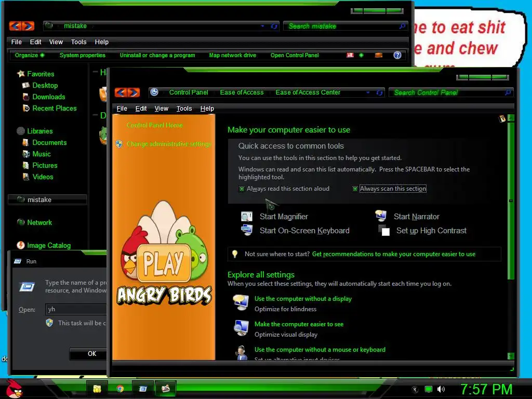
Task: Select Recent Places in Favorites
Action: point(54,108)
